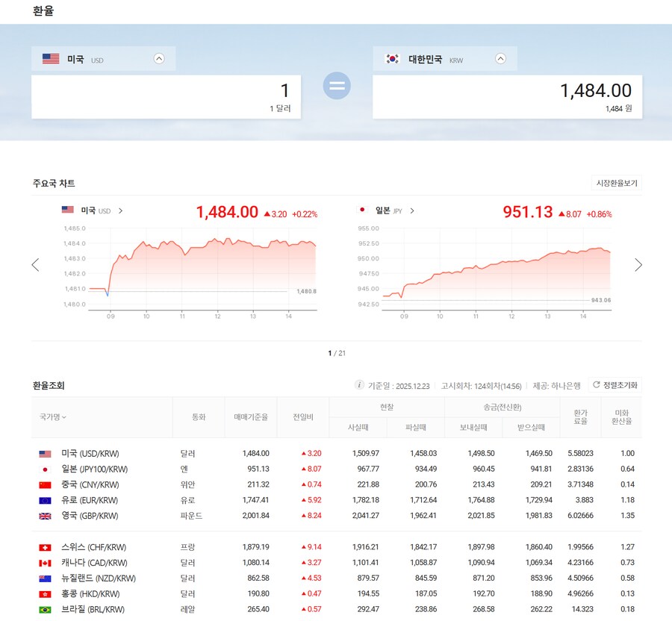Click the right arrow beside the JPY chart
672x621 pixels.
(x=638, y=264)
